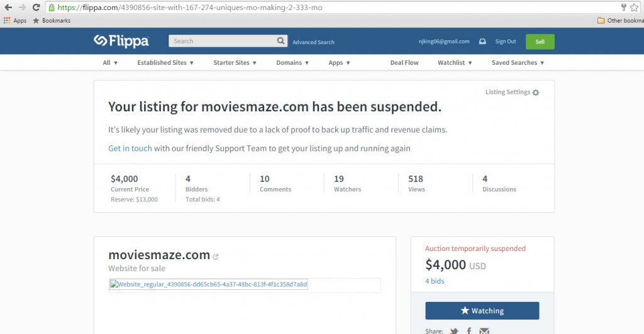The width and height of the screenshot is (644, 334).
Task: Click the 19 Watchers stat
Action: click(x=347, y=183)
